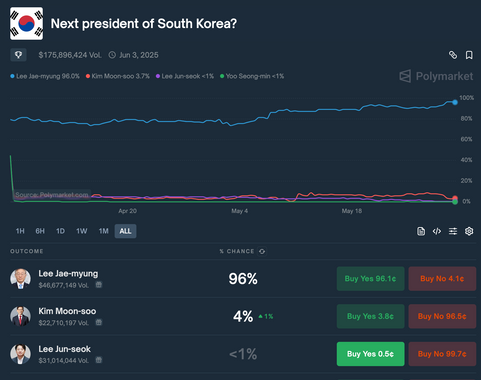Open the document icon under the chart

click(421, 231)
